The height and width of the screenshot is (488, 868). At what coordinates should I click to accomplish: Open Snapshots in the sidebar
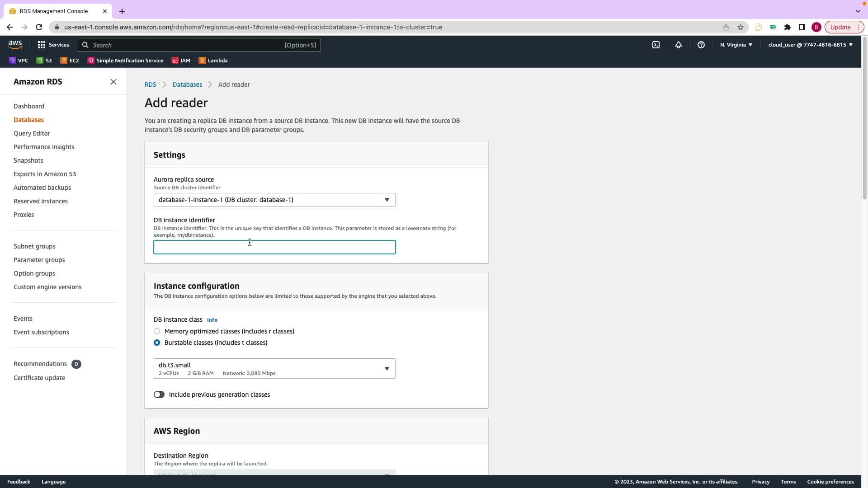(28, 160)
